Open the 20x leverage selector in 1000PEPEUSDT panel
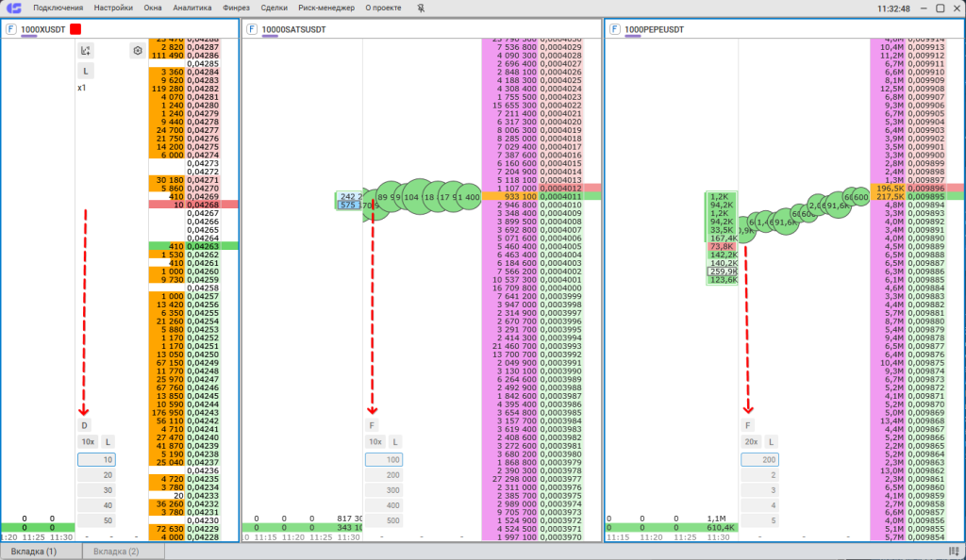This screenshot has width=966, height=560. (751, 441)
